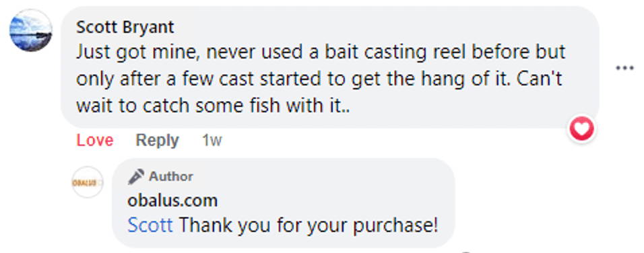Click the 'only after a few cast' line

319,79
